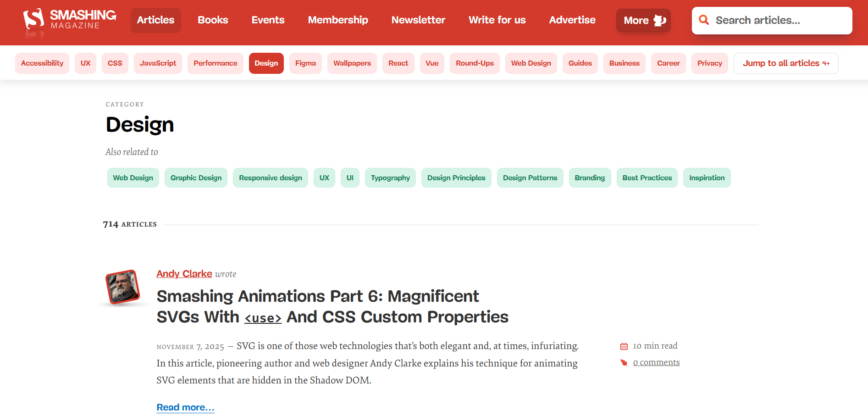Image resolution: width=868 pixels, height=416 pixels.
Task: Open Andy Clarke author link
Action: [184, 274]
